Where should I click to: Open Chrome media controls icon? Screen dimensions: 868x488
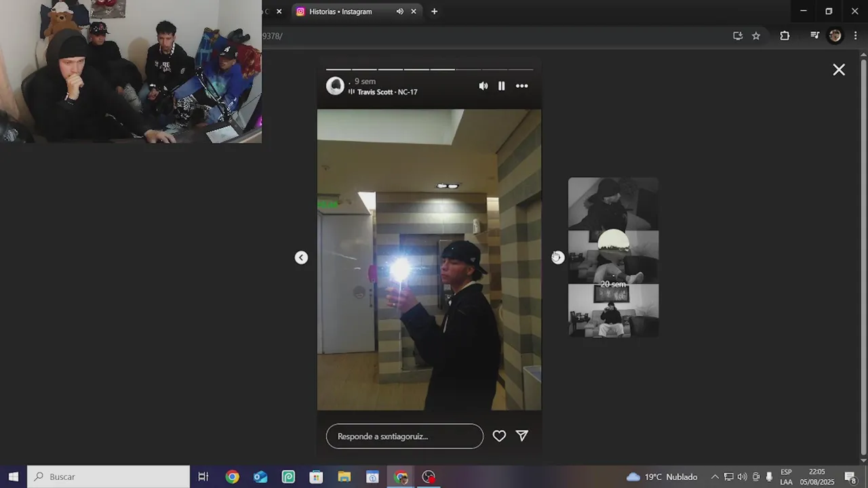coord(815,36)
